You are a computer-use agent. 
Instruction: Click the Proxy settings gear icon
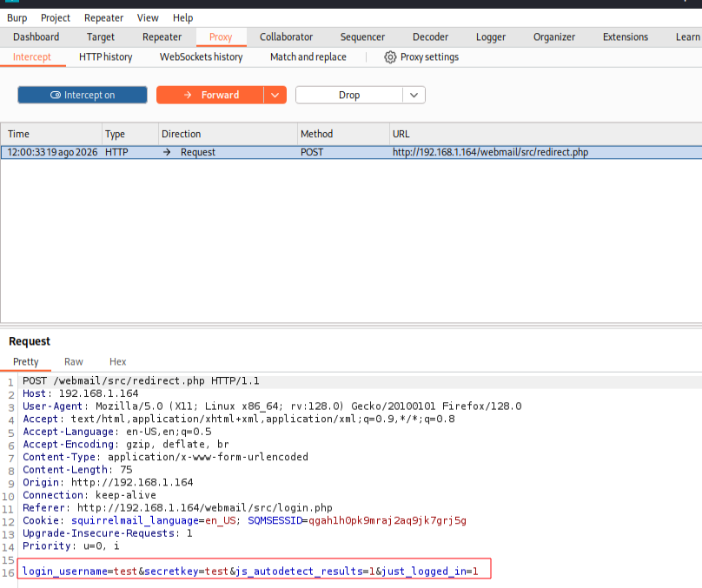pyautogui.click(x=390, y=57)
